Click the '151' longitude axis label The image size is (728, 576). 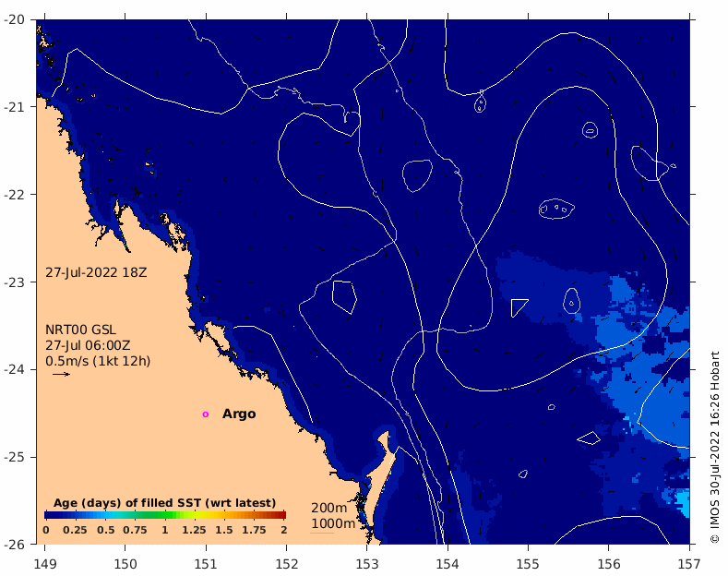[206, 564]
